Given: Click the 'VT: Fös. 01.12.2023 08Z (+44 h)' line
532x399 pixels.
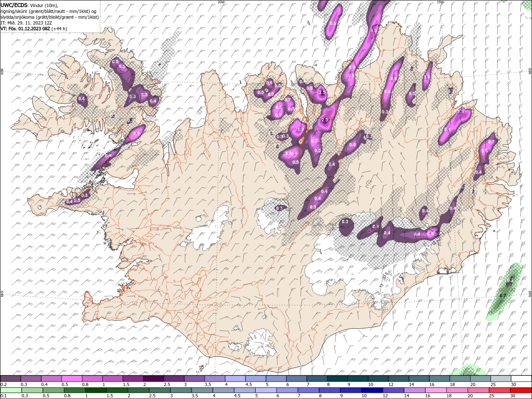Looking at the screenshot, I should (34, 29).
